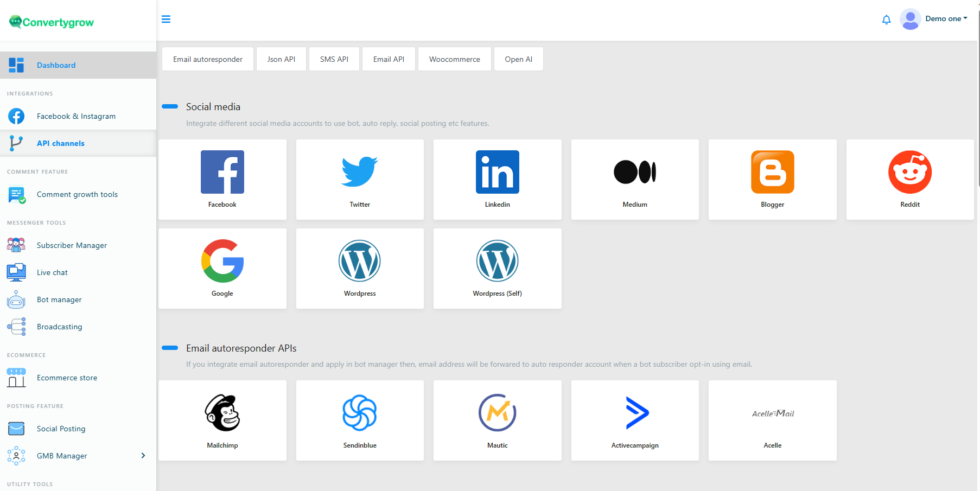The width and height of the screenshot is (980, 491).
Task: Click the GMB Manager icon
Action: [16, 456]
